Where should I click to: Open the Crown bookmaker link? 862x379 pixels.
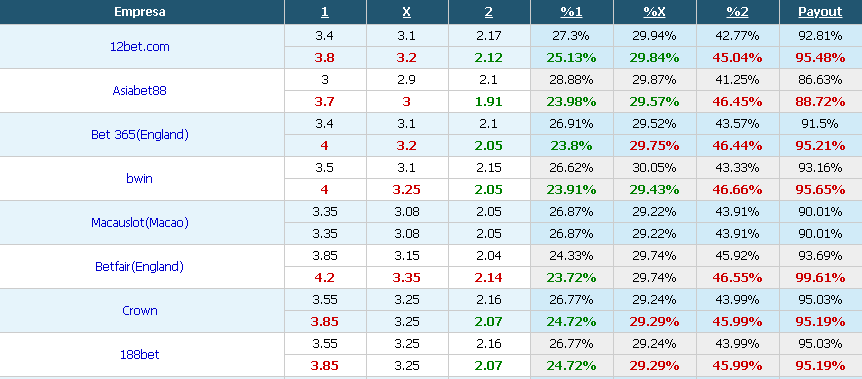140,311
